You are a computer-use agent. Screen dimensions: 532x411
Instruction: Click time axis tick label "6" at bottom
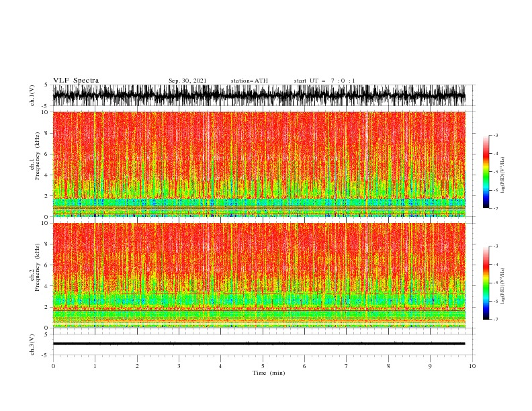(304, 366)
